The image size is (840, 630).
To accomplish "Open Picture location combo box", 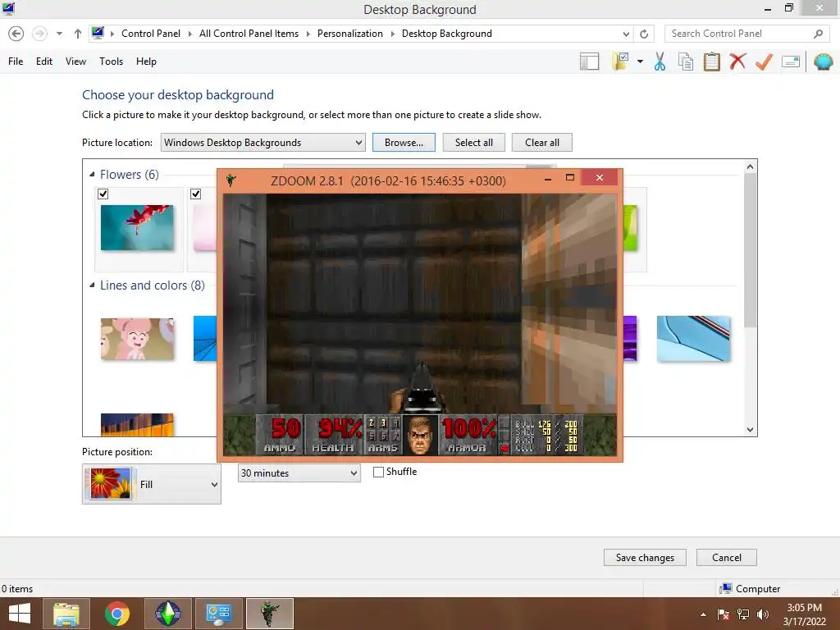I will click(x=263, y=143).
